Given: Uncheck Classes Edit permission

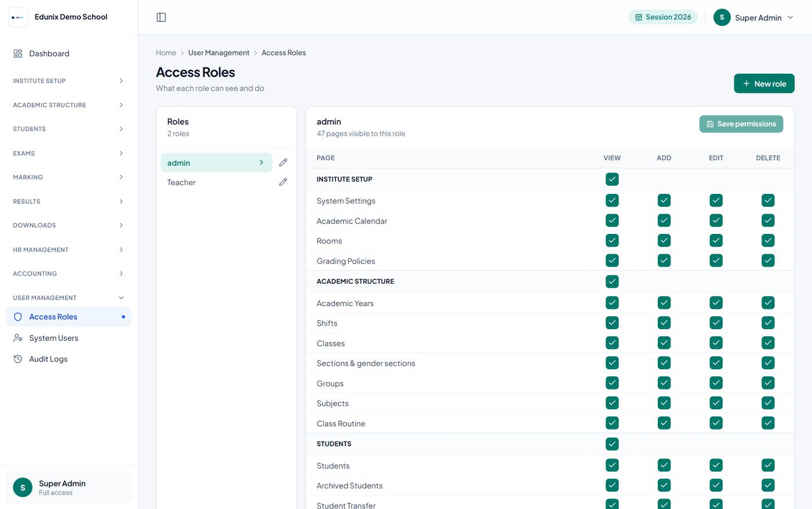Looking at the screenshot, I should (716, 343).
